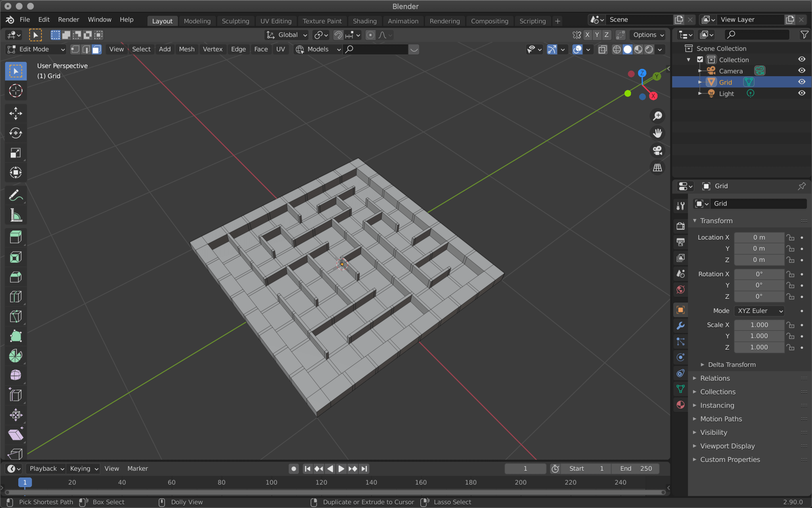
Task: Lock the Location X value
Action: click(x=791, y=237)
